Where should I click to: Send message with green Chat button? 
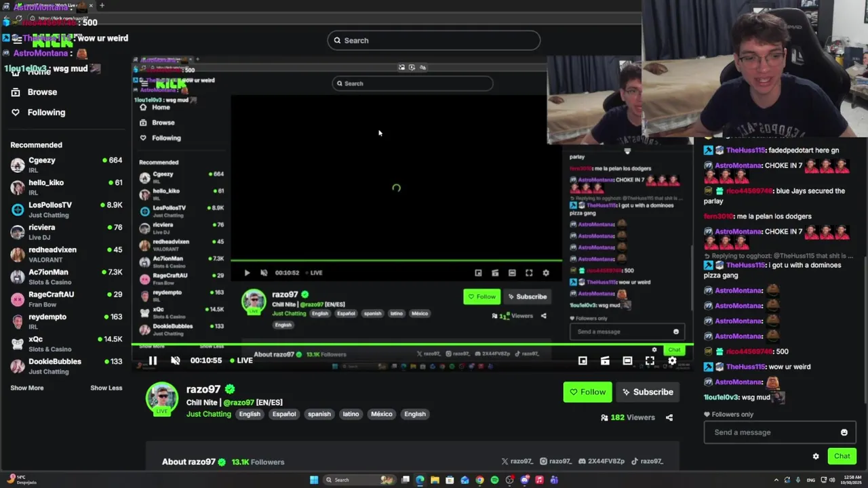coord(842,456)
